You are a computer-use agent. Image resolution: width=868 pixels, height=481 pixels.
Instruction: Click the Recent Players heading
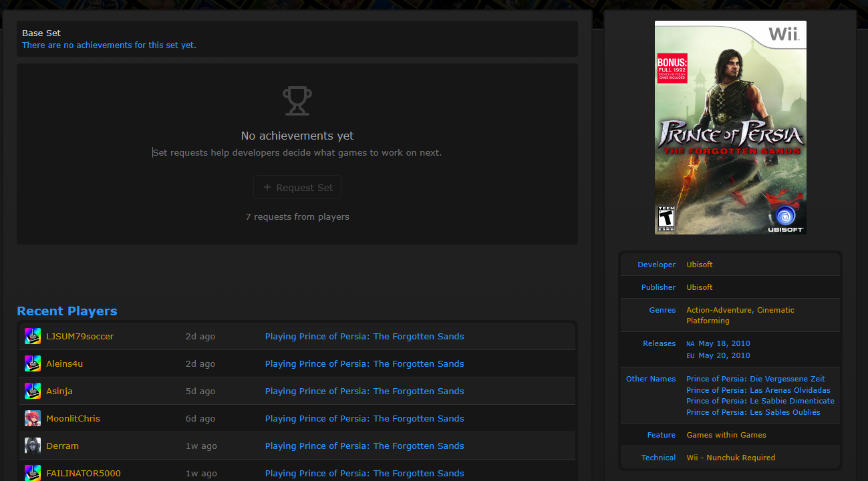67,311
